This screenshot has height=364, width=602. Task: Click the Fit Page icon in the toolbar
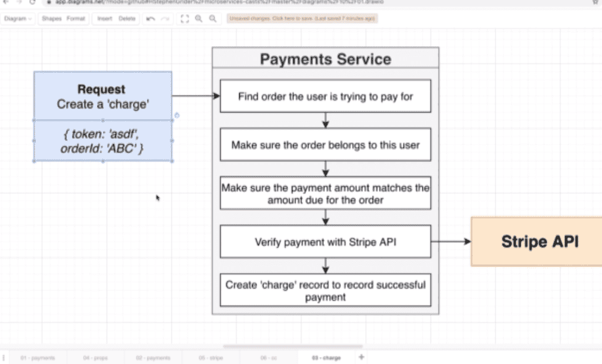click(x=185, y=19)
